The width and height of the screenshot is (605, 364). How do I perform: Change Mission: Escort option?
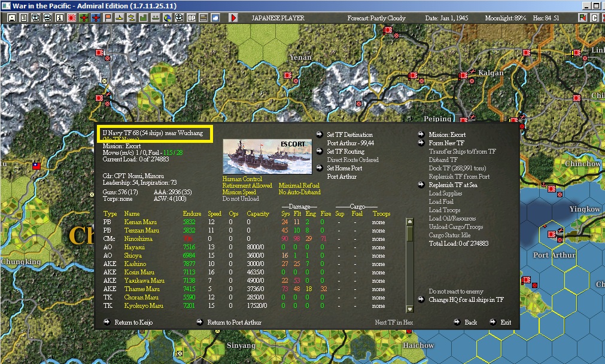[x=447, y=134]
